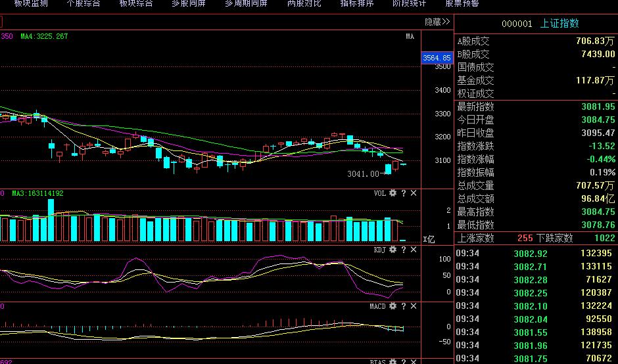Hide side panel with 隐藏>> button
The height and width of the screenshot is (364, 618).
437,22
